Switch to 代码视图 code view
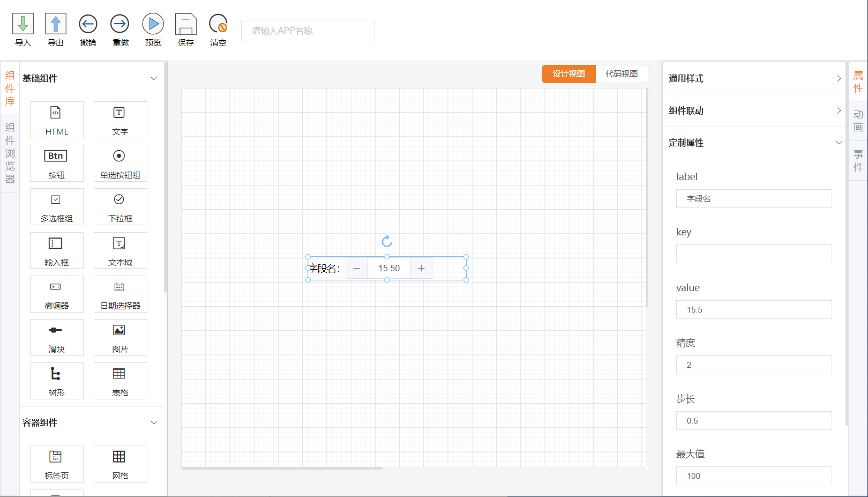 click(622, 74)
